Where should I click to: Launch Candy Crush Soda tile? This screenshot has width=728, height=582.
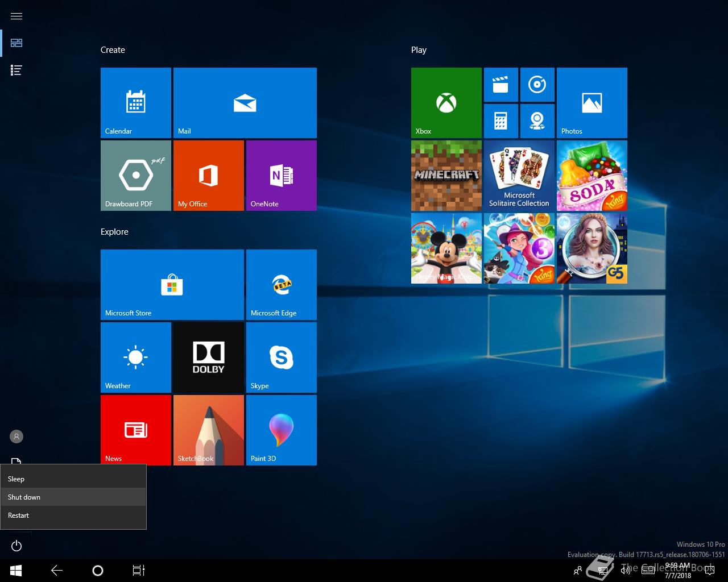click(592, 176)
